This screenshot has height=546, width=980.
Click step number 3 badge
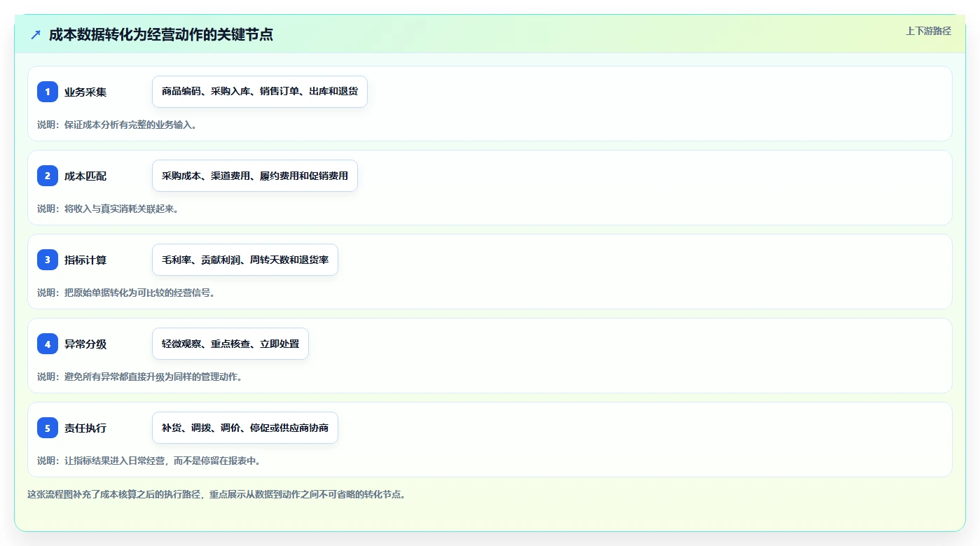(x=48, y=260)
